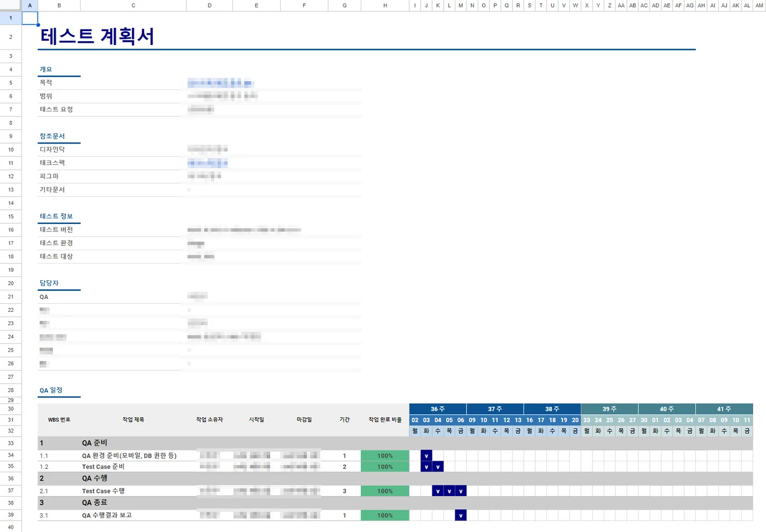Click the QA 일정 section heading
The width and height of the screenshot is (766, 532).
click(51, 390)
